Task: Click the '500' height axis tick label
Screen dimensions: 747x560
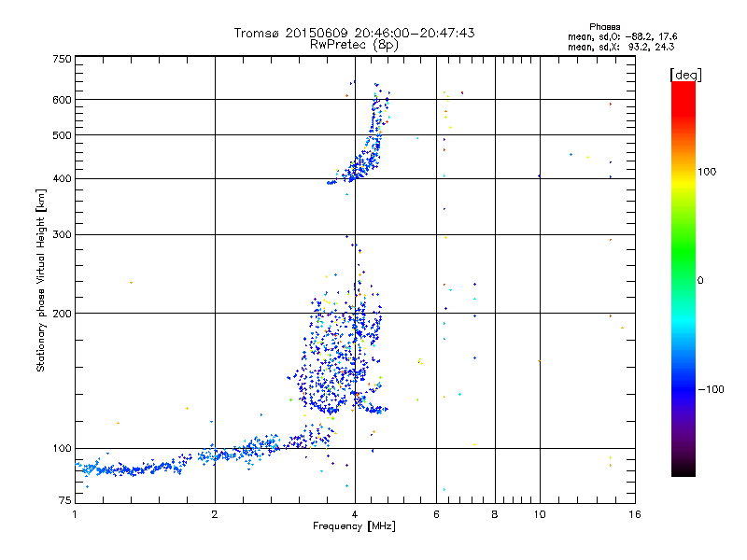Action: click(62, 135)
